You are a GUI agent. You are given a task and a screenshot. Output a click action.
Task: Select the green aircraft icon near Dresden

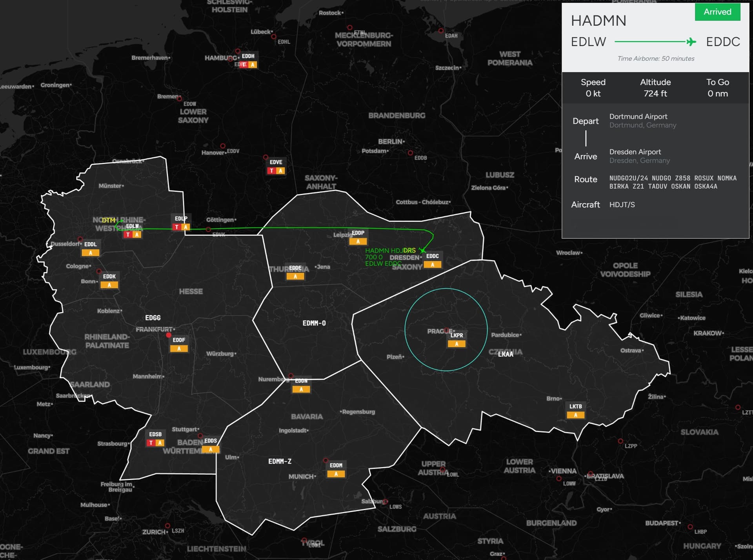(422, 250)
